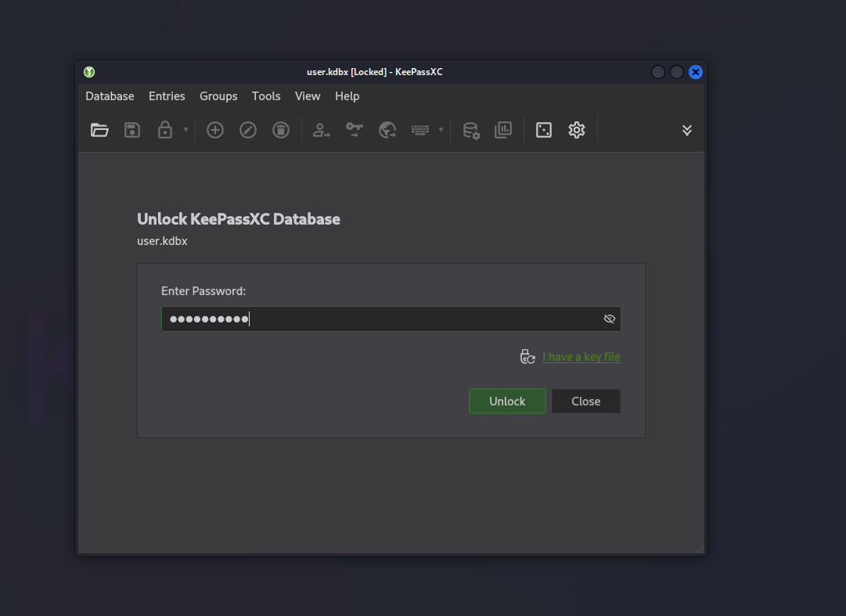Maximize the KeePassXC window
The height and width of the screenshot is (616, 846).
[x=677, y=72]
